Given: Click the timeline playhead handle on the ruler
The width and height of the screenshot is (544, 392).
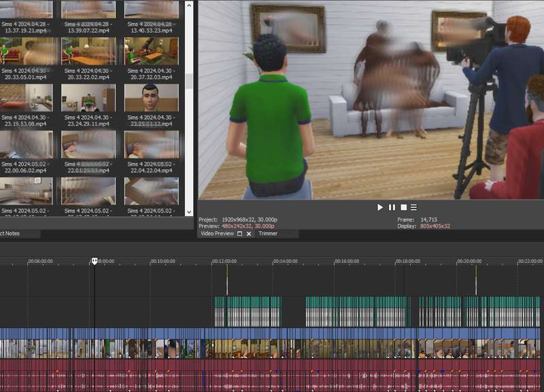Looking at the screenshot, I should tap(95, 261).
